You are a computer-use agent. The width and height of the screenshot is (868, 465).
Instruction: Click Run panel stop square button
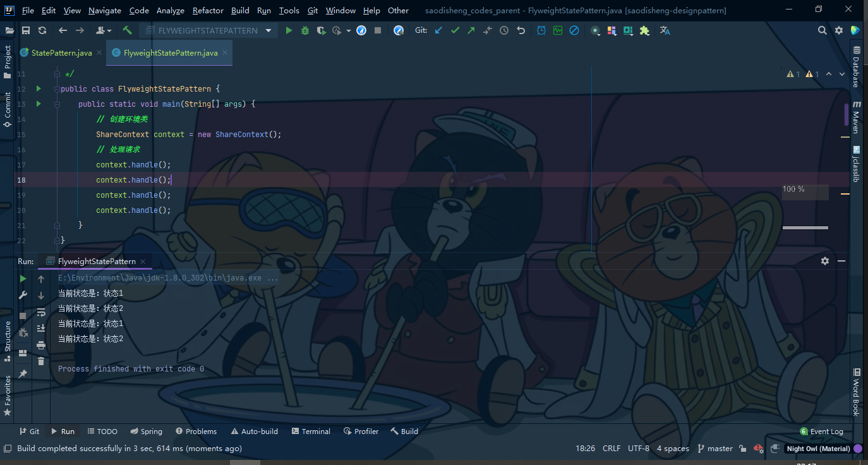point(23,315)
